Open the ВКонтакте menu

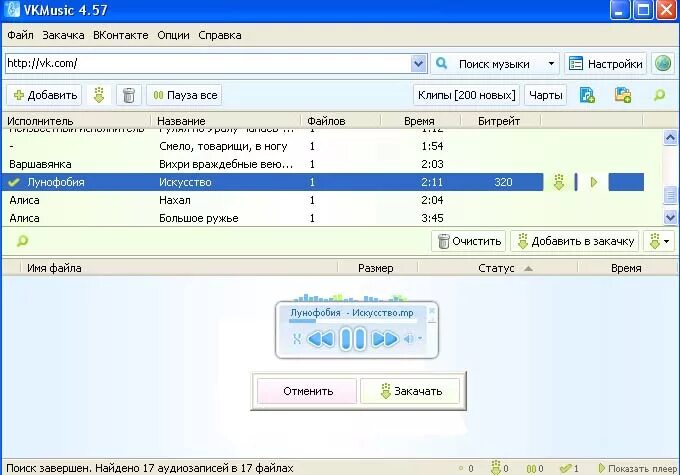coord(121,35)
